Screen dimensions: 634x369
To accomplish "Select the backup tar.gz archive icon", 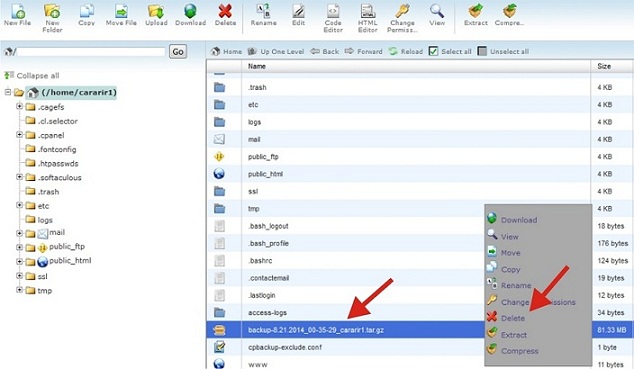I will (219, 330).
